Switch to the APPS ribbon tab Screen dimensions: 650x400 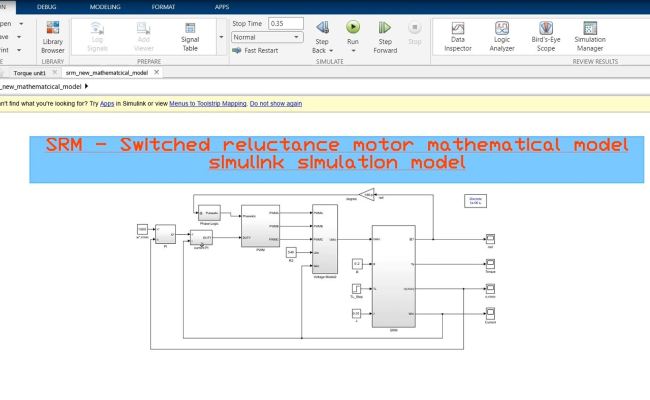[222, 7]
